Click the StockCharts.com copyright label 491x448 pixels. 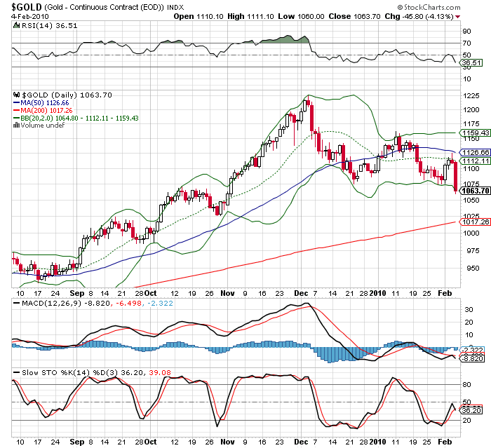coord(429,7)
